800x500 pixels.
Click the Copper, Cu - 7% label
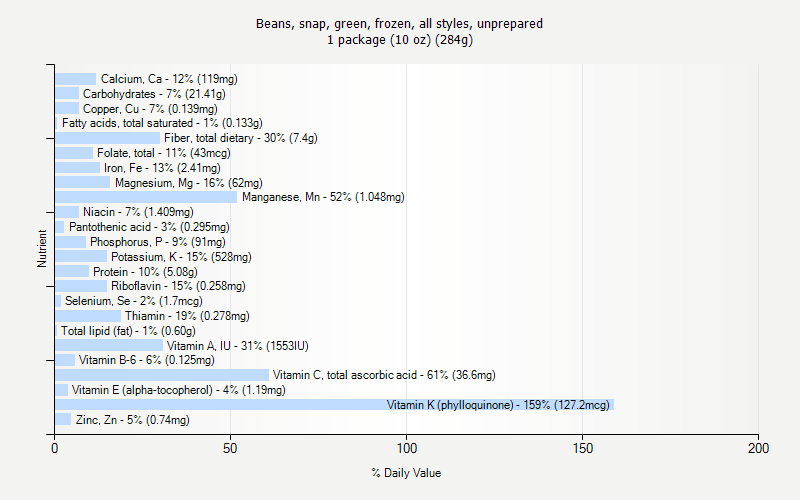coord(150,109)
